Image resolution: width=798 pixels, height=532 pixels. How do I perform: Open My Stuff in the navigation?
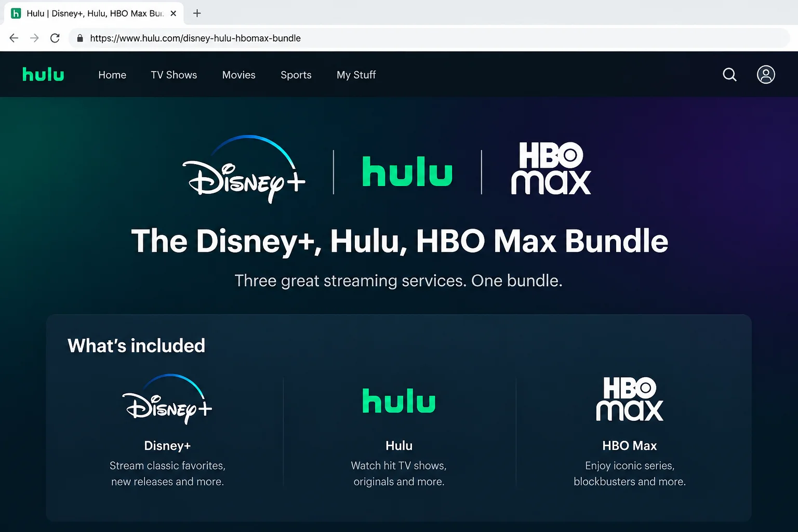tap(356, 75)
